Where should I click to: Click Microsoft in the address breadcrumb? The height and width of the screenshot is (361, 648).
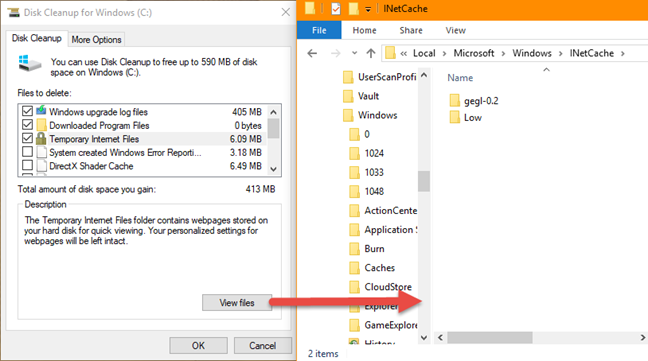[x=474, y=53]
